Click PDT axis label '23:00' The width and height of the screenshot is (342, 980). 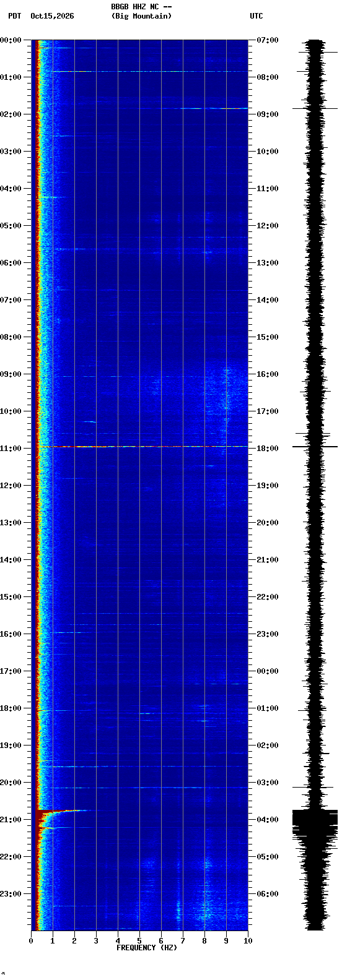tap(11, 894)
